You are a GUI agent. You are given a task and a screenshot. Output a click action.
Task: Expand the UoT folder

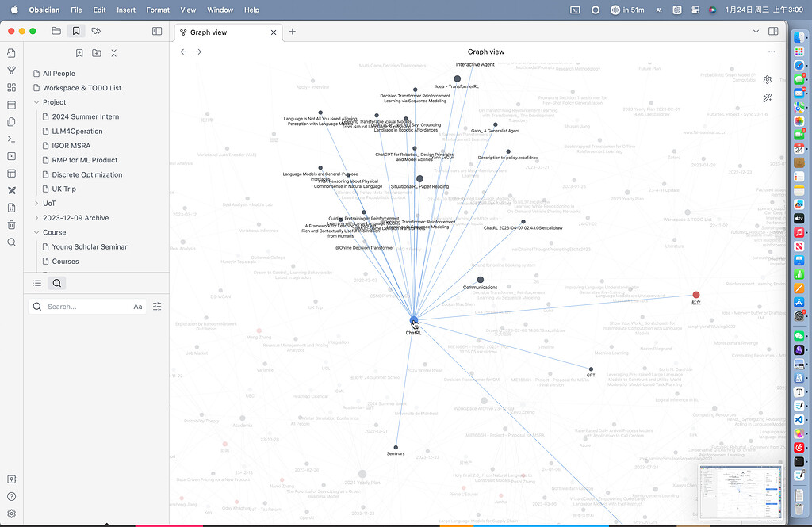37,203
